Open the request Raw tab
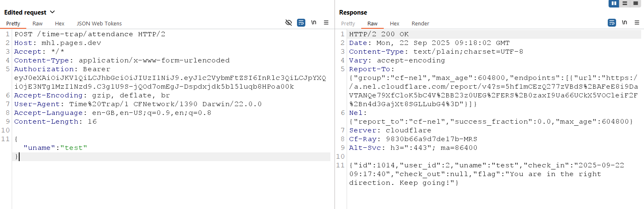This screenshot has width=644, height=209. [38, 24]
